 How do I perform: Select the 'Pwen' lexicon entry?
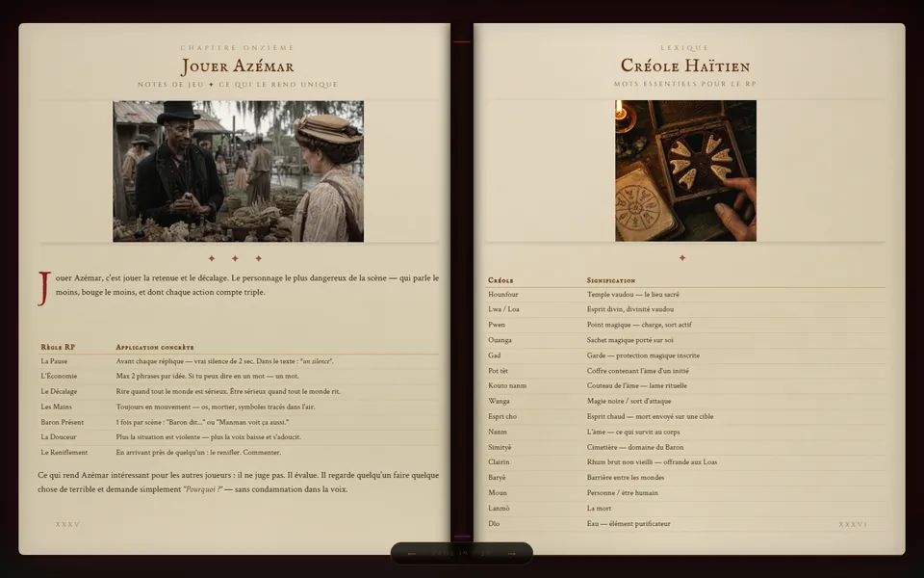pyautogui.click(x=685, y=325)
